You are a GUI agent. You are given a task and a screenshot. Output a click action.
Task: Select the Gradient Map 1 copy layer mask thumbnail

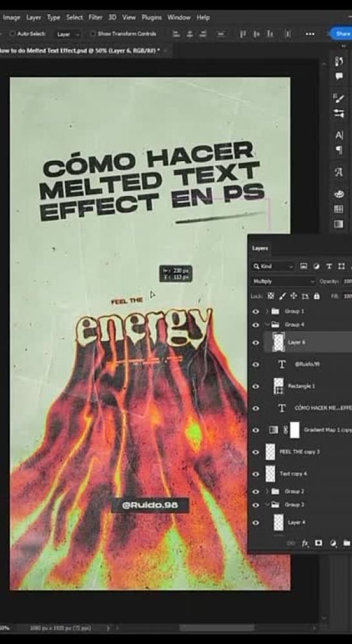tap(295, 430)
